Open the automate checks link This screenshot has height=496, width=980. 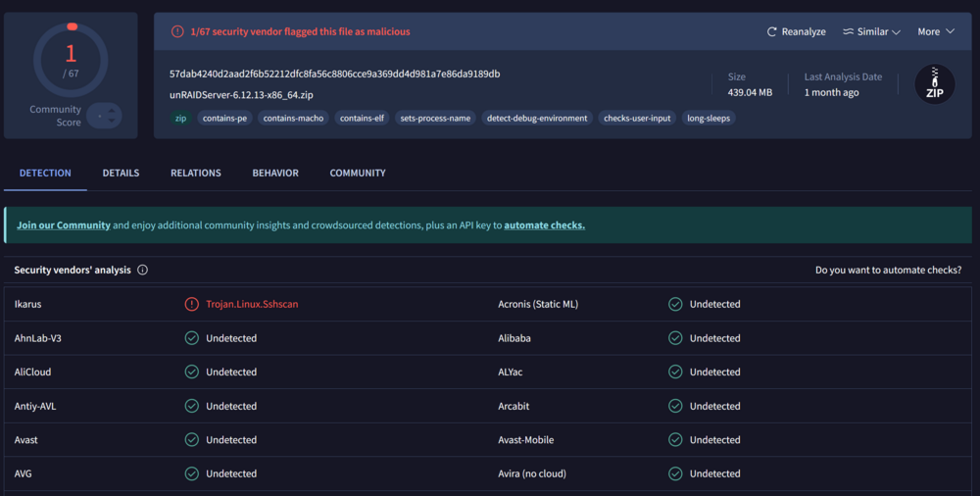tap(544, 225)
